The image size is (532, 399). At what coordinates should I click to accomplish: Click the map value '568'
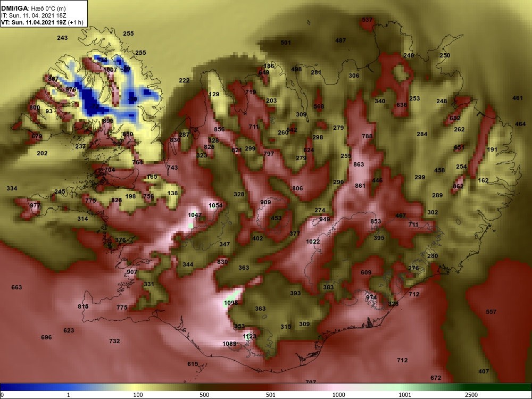click(x=319, y=106)
